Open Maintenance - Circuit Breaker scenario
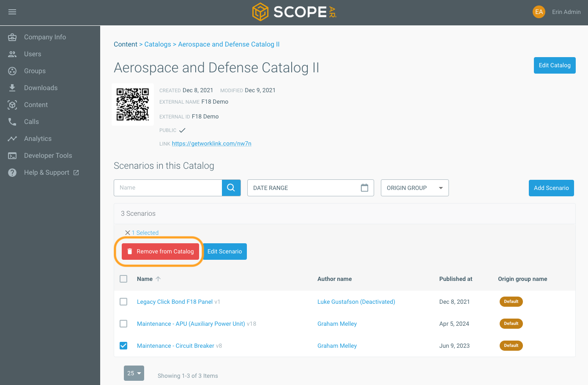 (x=175, y=346)
